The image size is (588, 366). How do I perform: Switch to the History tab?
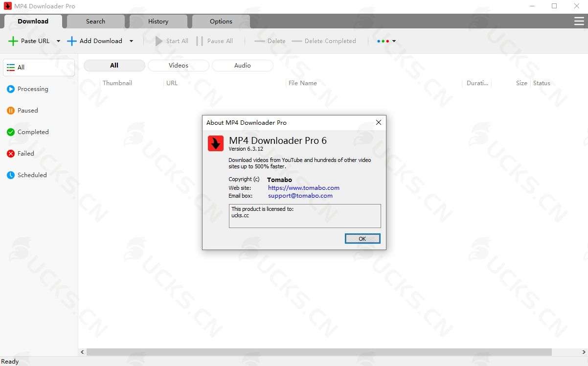point(158,22)
